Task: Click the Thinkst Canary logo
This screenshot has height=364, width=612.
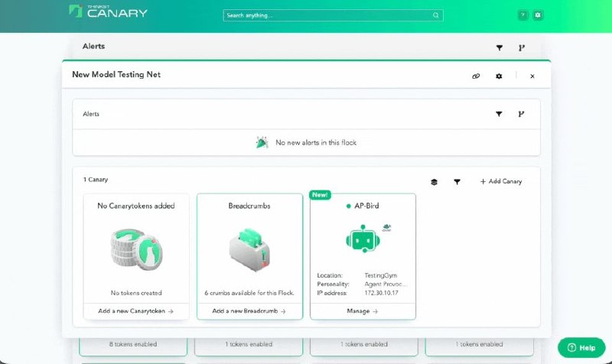Action: 108,11
